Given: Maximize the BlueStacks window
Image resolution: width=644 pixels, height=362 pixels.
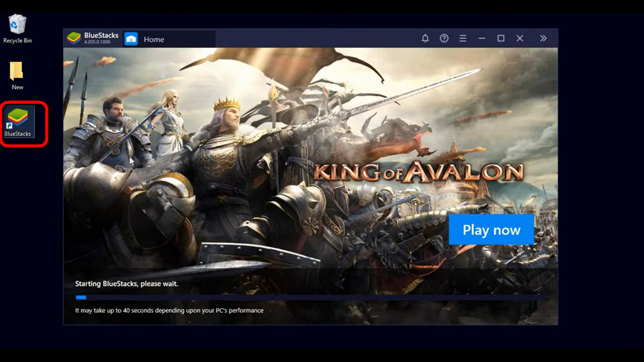Looking at the screenshot, I should tap(501, 38).
